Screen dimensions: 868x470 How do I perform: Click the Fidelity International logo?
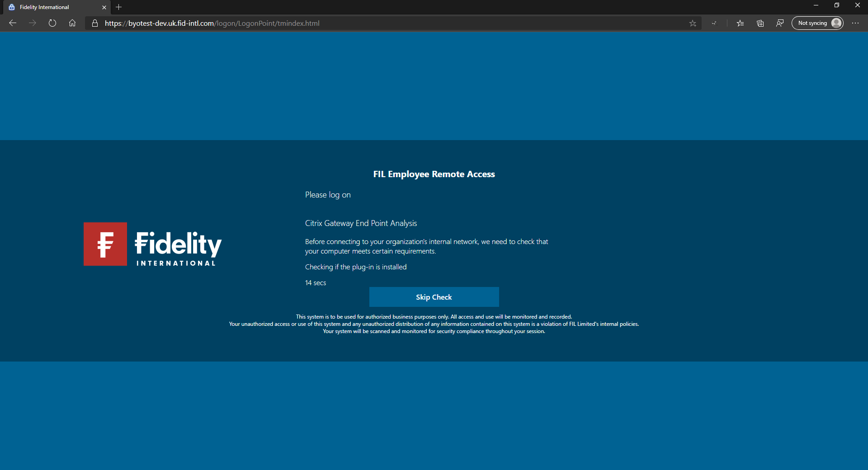point(153,244)
